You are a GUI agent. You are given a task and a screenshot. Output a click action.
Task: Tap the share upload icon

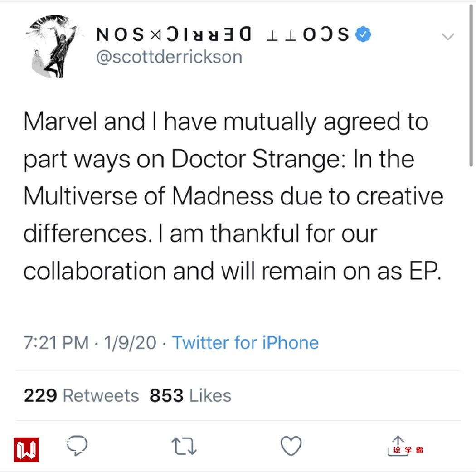[397, 445]
